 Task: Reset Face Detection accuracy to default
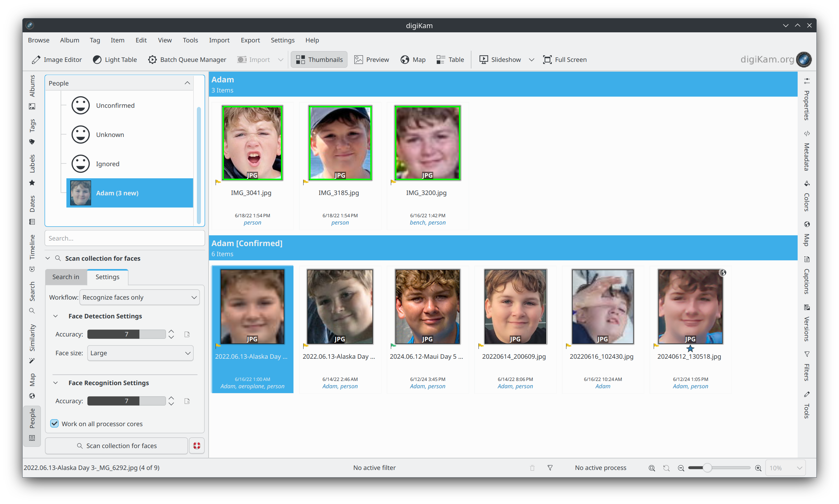coord(187,334)
